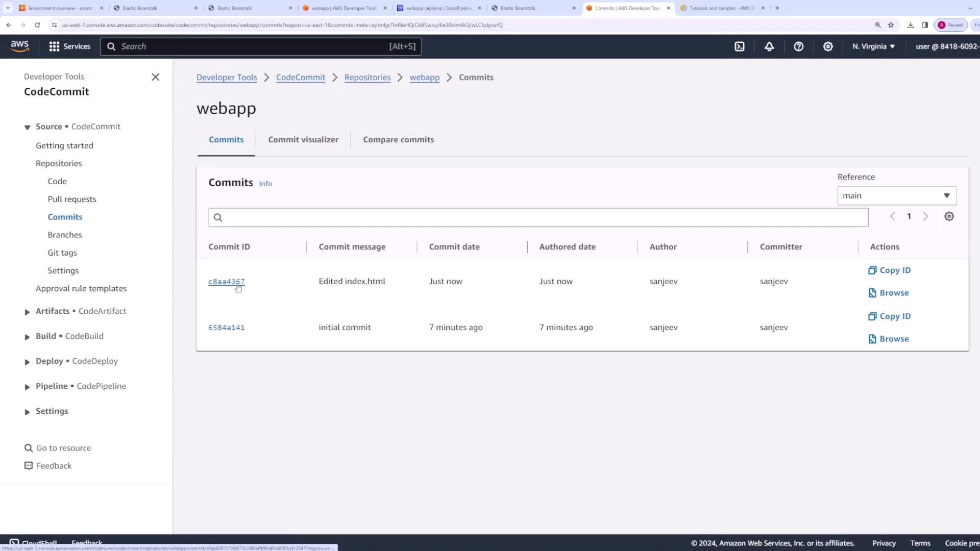This screenshot has width=980, height=551.
Task: Open the commit c8aa4367 link
Action: pyautogui.click(x=226, y=282)
